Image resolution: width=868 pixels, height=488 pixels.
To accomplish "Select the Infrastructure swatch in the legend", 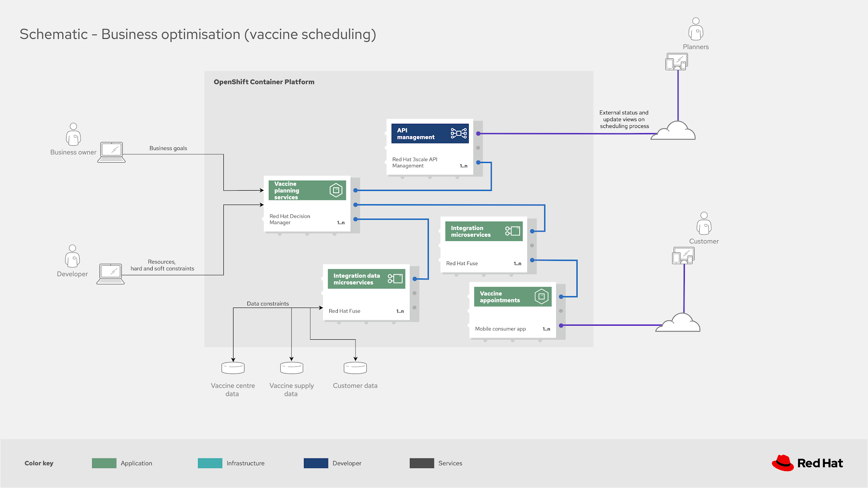I will point(210,463).
